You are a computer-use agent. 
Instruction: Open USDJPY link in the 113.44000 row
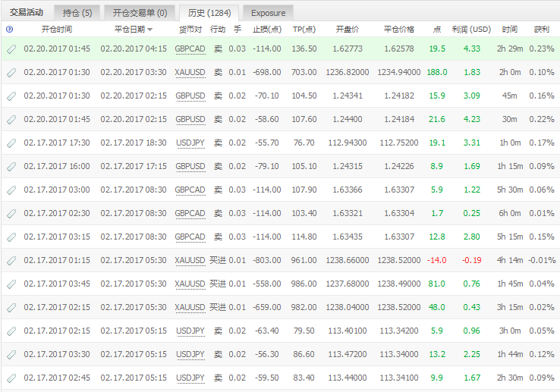190,378
